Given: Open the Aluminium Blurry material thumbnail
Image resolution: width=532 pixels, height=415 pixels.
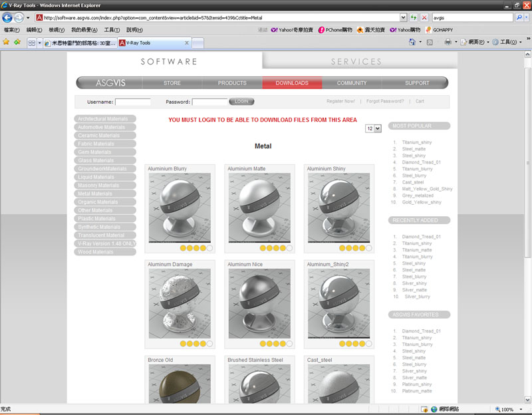Looking at the screenshot, I should (180, 207).
